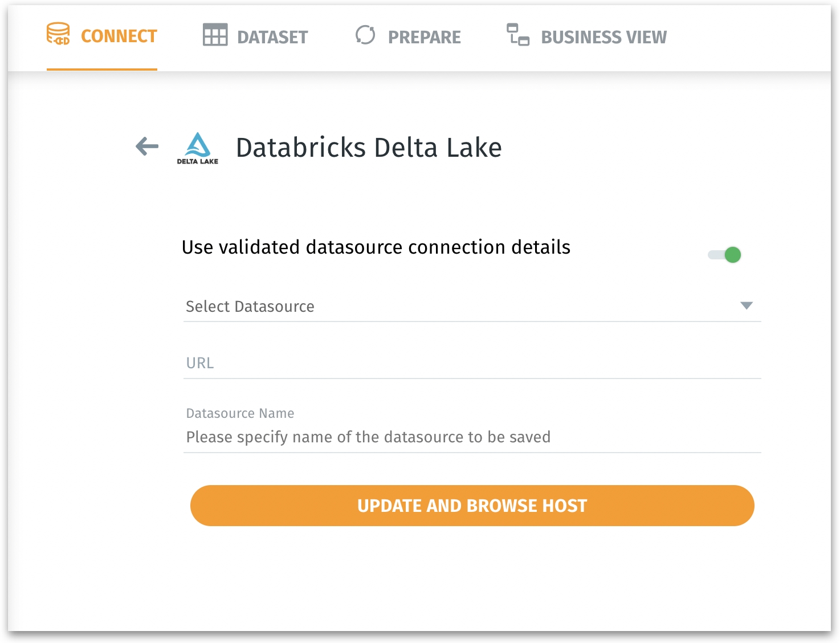Click the Business View hierarchy icon
Viewport: 840px width, 643px height.
point(518,35)
